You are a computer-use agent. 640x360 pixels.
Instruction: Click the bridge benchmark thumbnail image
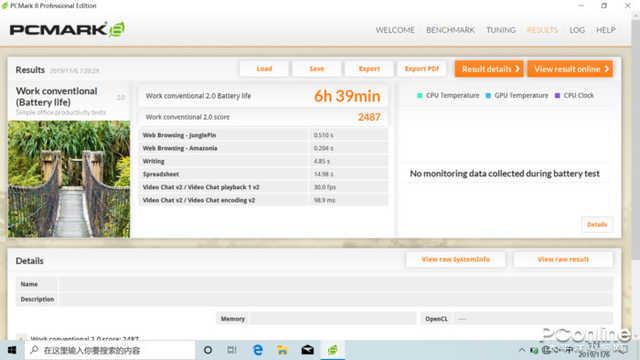click(69, 179)
